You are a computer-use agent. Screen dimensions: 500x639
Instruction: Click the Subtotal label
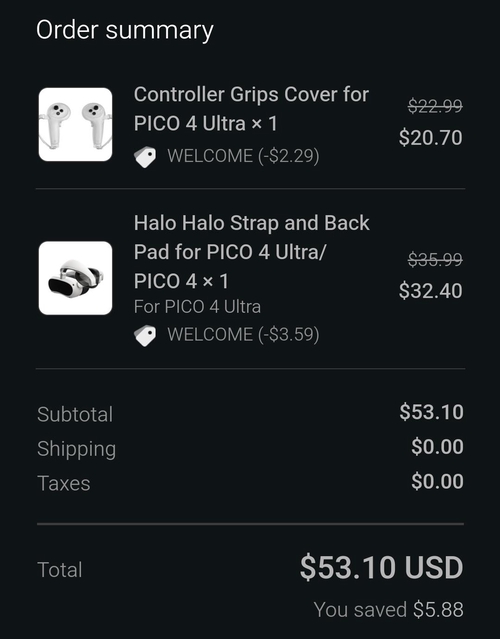(x=75, y=414)
